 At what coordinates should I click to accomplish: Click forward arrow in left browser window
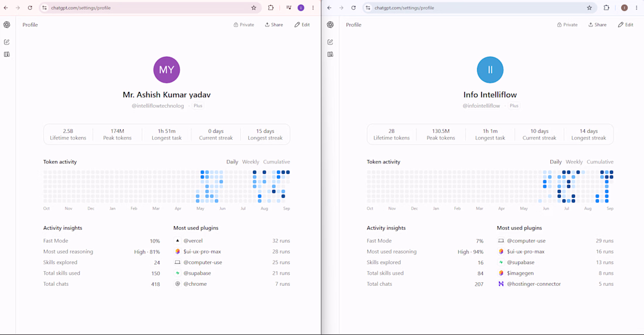pos(18,8)
